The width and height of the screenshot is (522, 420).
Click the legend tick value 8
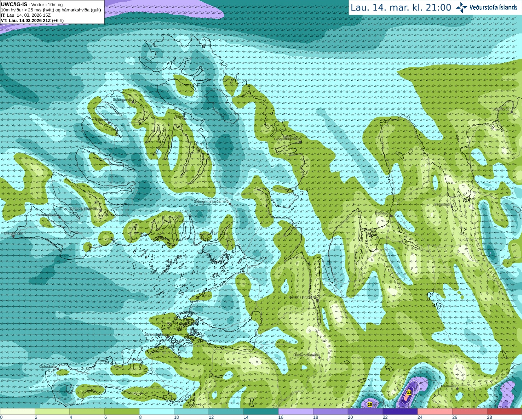pos(140,417)
